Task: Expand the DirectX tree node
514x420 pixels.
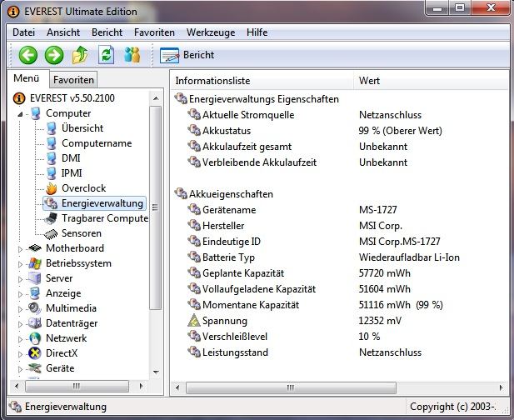Action: pos(20,354)
